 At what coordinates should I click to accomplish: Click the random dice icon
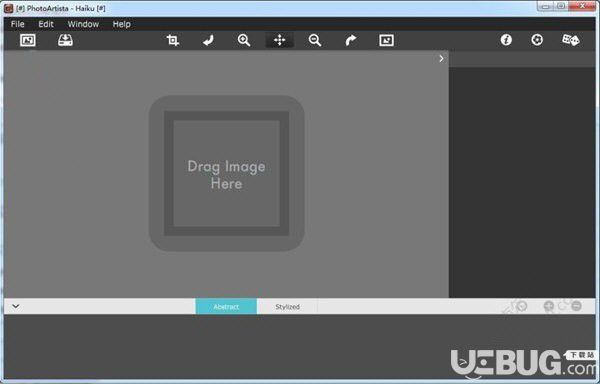[x=571, y=40]
